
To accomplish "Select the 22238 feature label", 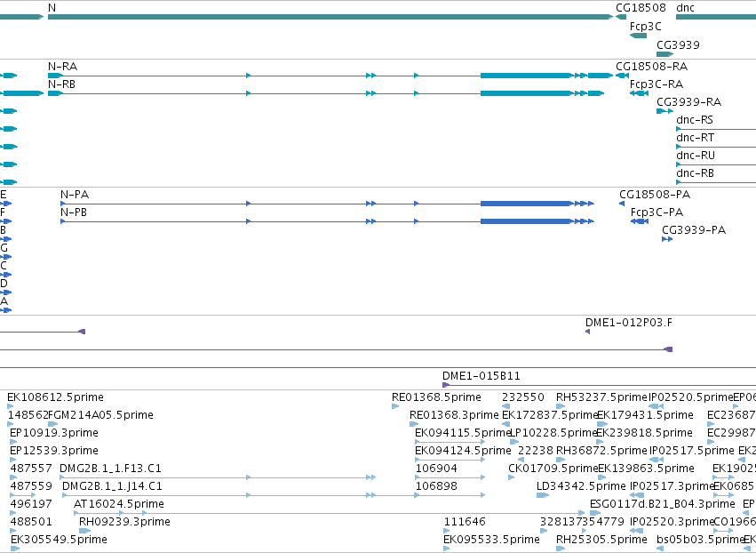I will [536, 451].
